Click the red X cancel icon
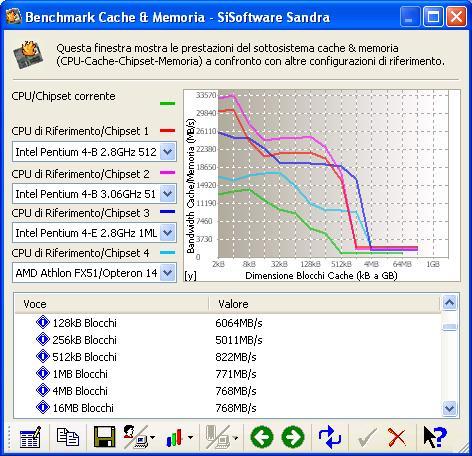 pos(397,437)
